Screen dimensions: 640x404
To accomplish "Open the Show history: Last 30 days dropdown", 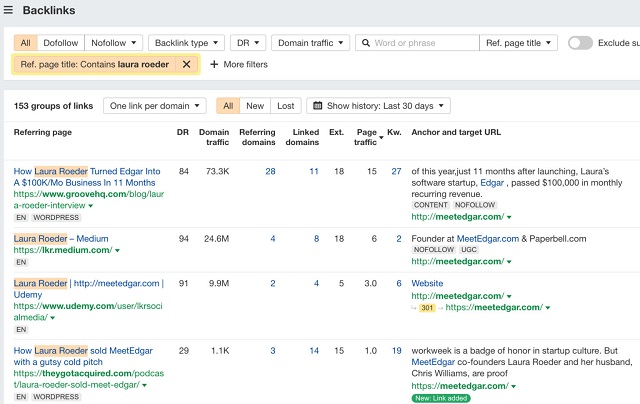I will click(378, 106).
